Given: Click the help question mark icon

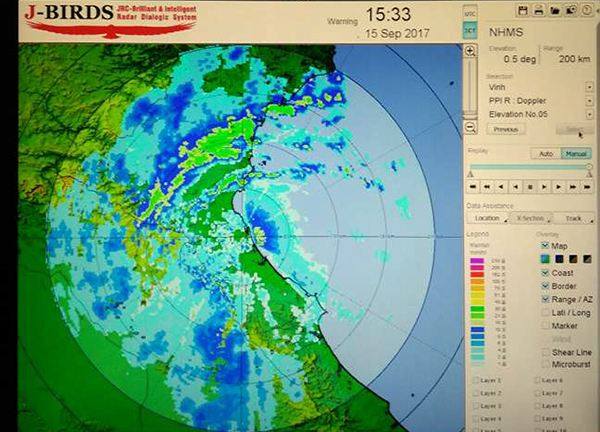Looking at the screenshot, I should pyautogui.click(x=585, y=10).
